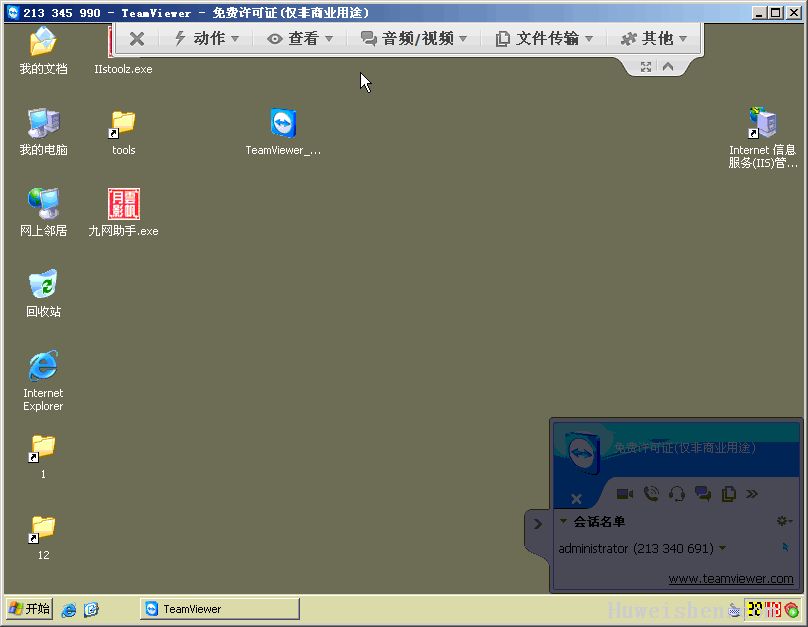808x627 pixels.
Task: Toggle remote control pointer for administrator
Action: pos(785,547)
